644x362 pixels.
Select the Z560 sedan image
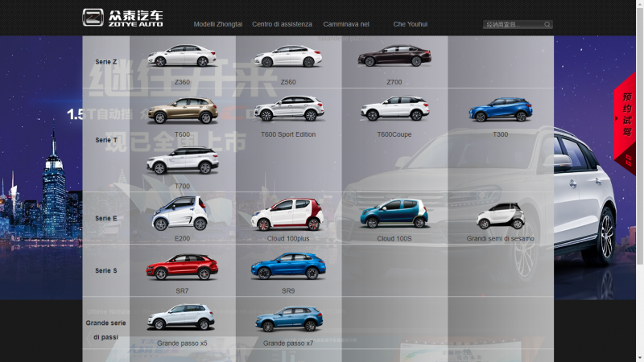pyautogui.click(x=288, y=56)
